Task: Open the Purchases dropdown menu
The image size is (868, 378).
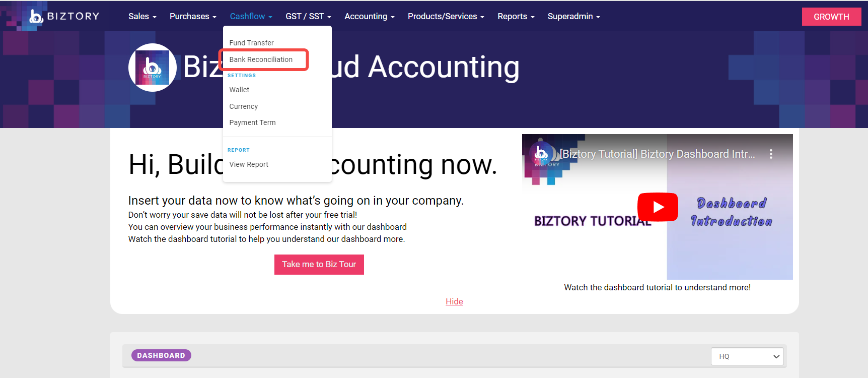Action: pos(193,16)
